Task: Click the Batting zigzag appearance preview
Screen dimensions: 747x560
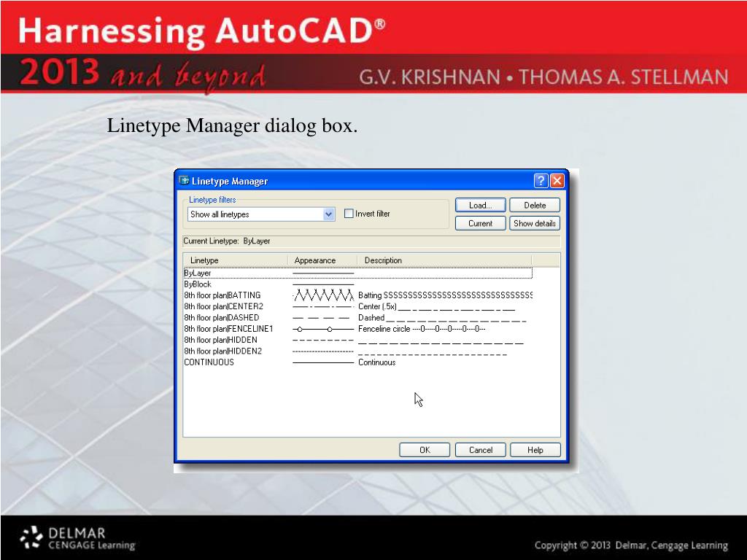Action: point(323,295)
